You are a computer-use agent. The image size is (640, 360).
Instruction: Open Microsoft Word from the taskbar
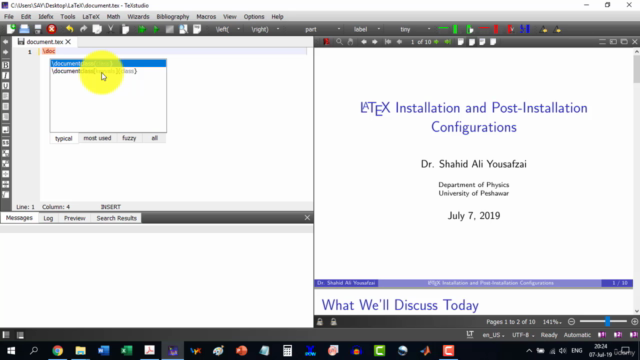103,351
